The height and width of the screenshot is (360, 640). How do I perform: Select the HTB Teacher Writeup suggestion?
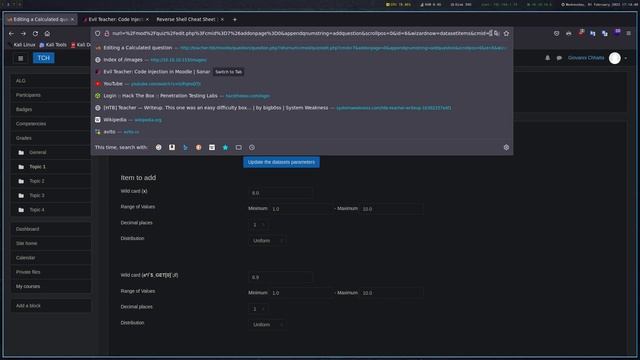pos(302,108)
